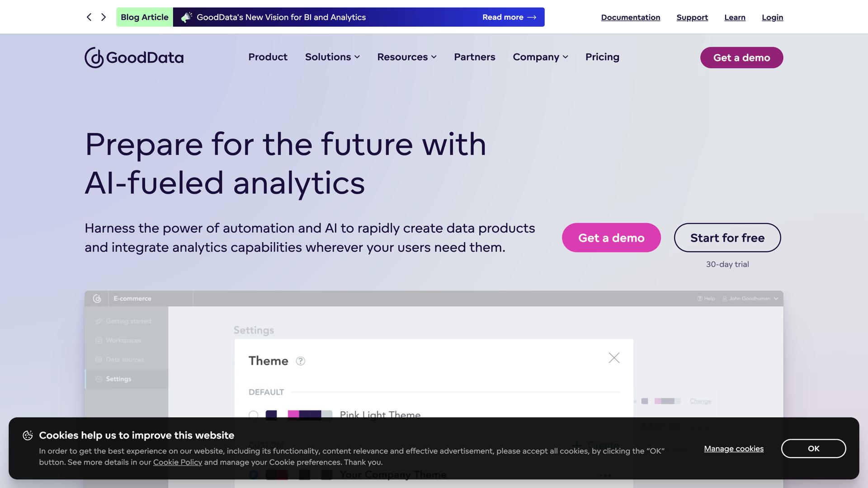868x488 pixels.
Task: Go to the Product page
Action: click(x=268, y=57)
